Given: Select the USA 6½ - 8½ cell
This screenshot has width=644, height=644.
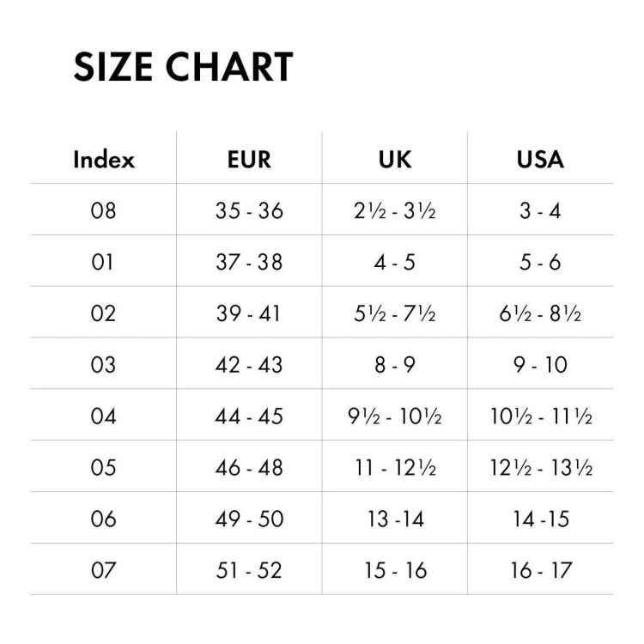Looking at the screenshot, I should (x=540, y=313).
